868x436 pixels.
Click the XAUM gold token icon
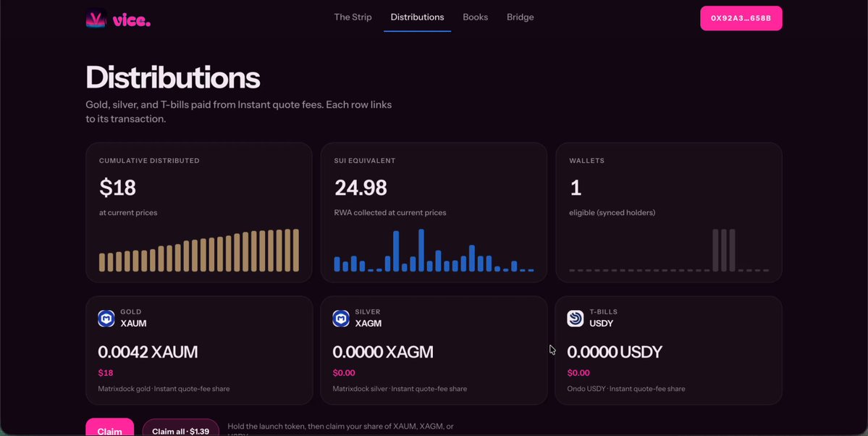pyautogui.click(x=106, y=319)
